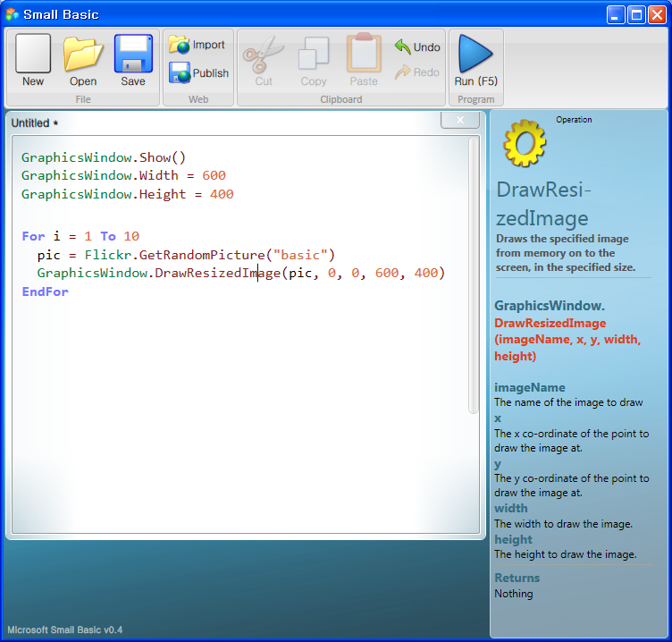Paste from clipboard icon
Image resolution: width=672 pixels, height=642 pixels.
[364, 60]
